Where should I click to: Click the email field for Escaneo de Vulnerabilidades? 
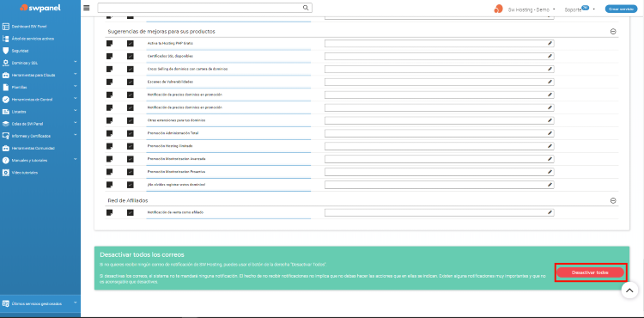click(x=439, y=82)
